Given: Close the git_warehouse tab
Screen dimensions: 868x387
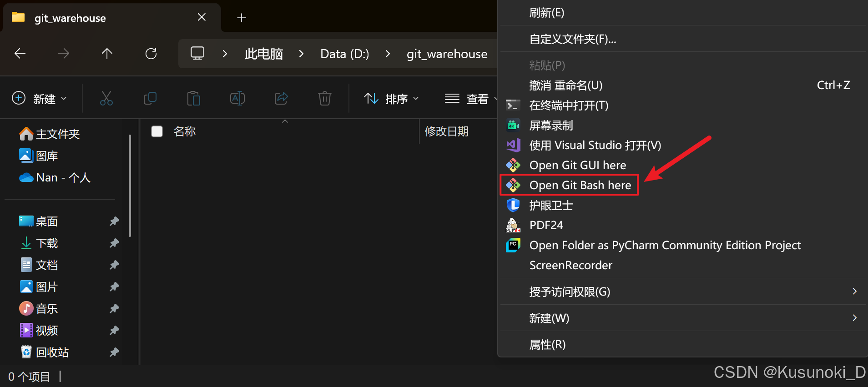Looking at the screenshot, I should 202,17.
